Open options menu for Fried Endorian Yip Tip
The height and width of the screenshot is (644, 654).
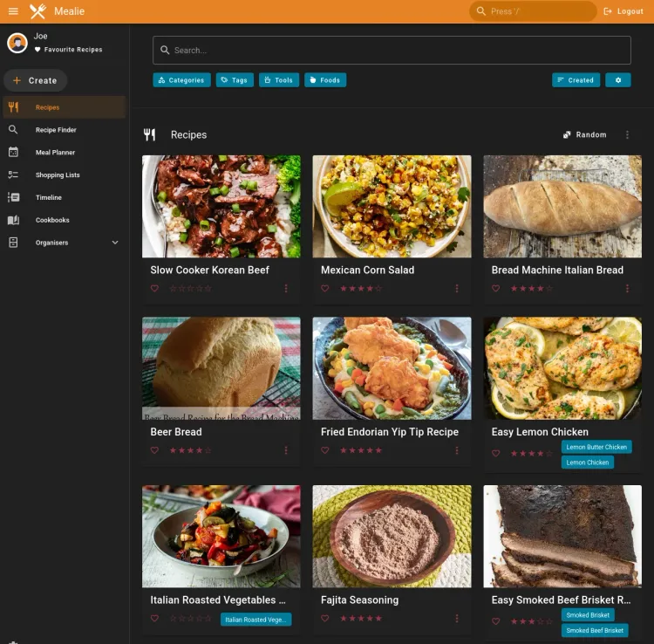point(457,450)
